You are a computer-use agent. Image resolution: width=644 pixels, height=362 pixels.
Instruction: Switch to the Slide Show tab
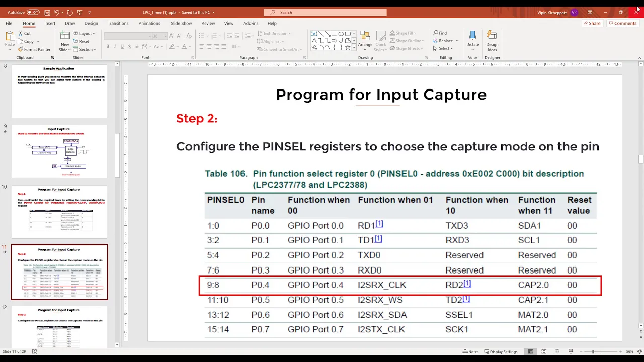point(181,23)
